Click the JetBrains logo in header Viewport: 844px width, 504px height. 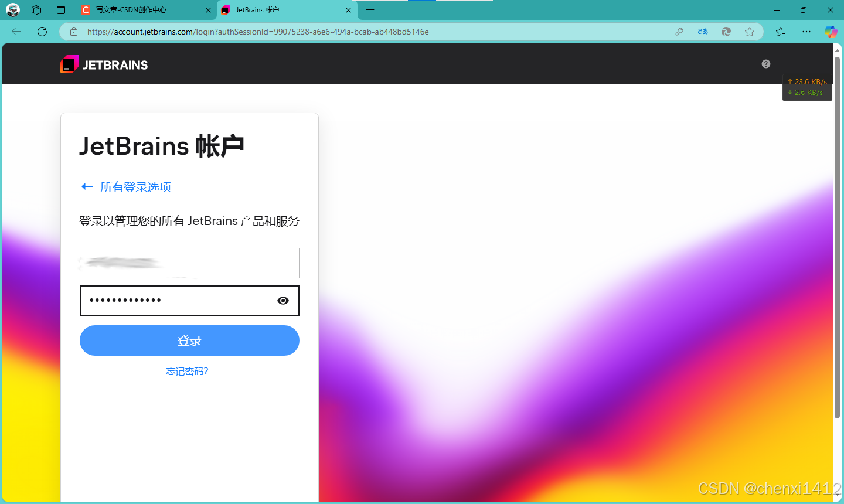point(104,64)
